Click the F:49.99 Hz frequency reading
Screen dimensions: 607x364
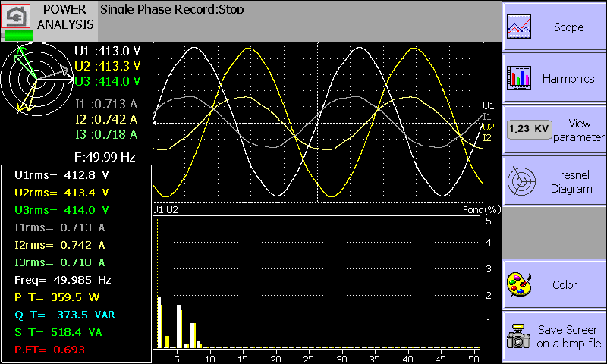(x=105, y=157)
